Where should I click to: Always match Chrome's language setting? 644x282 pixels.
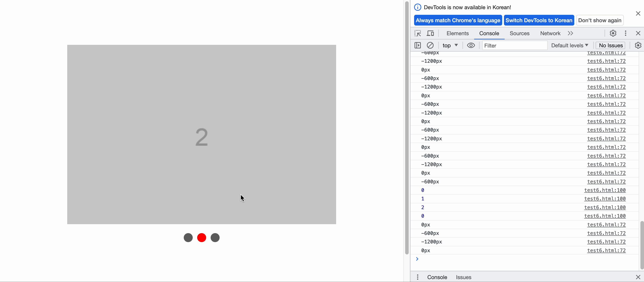click(x=458, y=20)
